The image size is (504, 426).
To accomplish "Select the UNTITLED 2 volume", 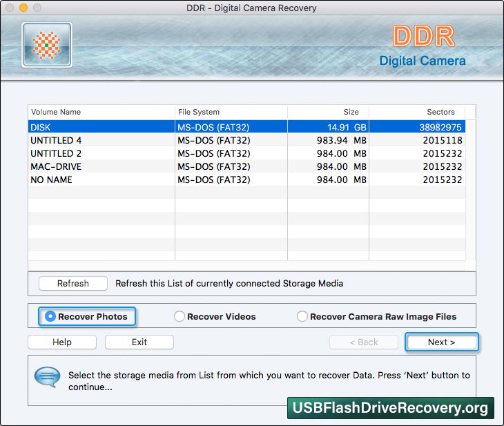I will [246, 153].
